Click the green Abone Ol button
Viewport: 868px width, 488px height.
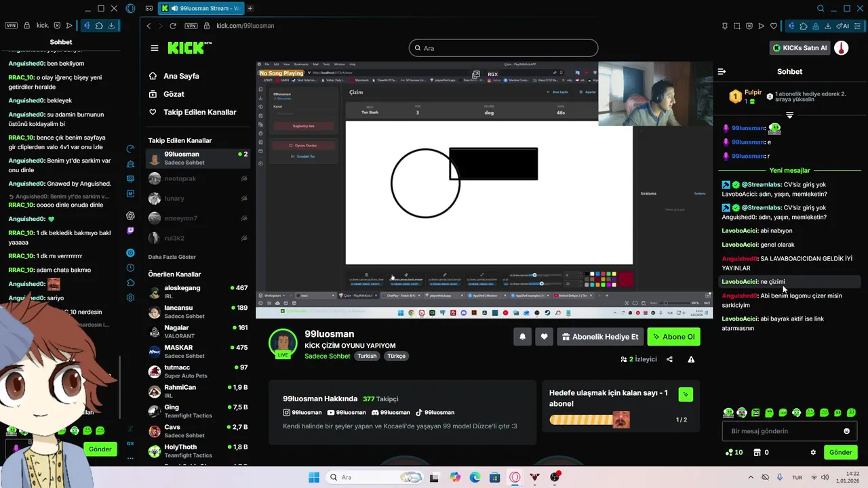pyautogui.click(x=673, y=337)
